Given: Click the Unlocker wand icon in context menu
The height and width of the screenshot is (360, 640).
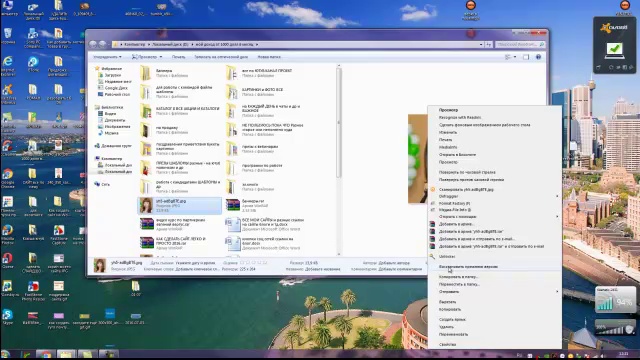Looking at the screenshot, I should 433,256.
